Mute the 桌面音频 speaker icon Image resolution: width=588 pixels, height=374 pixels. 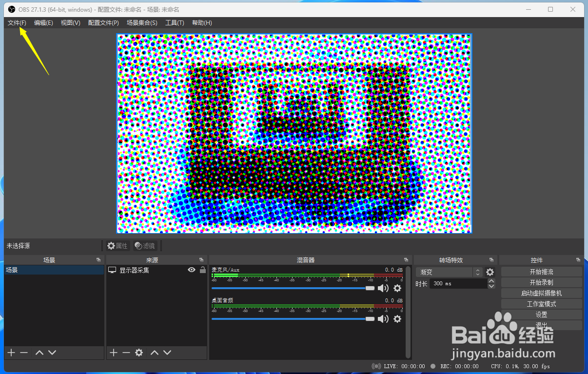pos(383,319)
